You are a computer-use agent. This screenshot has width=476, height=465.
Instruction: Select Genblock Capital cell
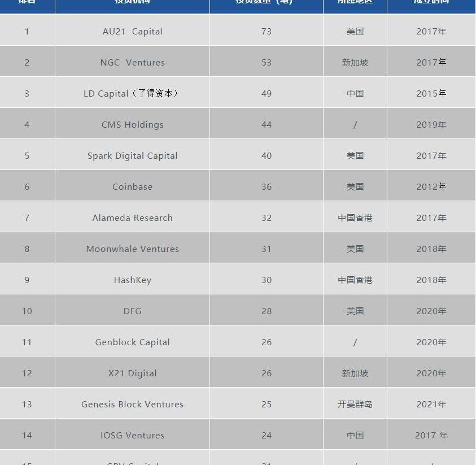132,342
